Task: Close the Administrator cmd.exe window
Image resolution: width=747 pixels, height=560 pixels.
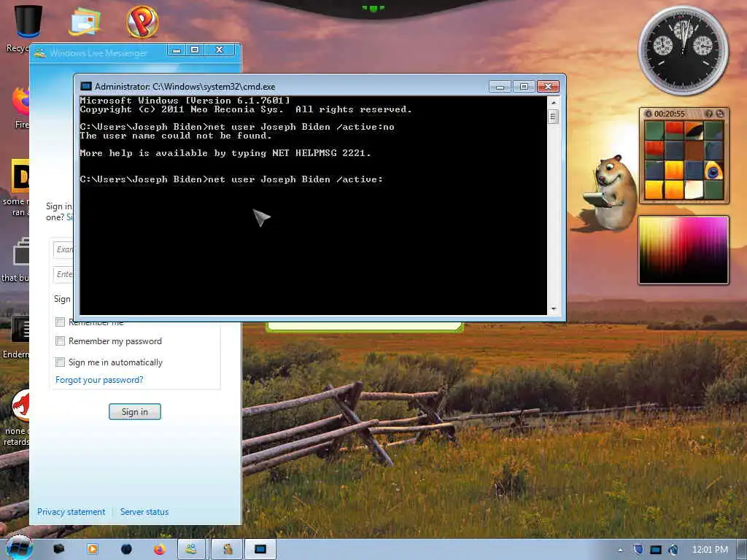Action: [548, 87]
